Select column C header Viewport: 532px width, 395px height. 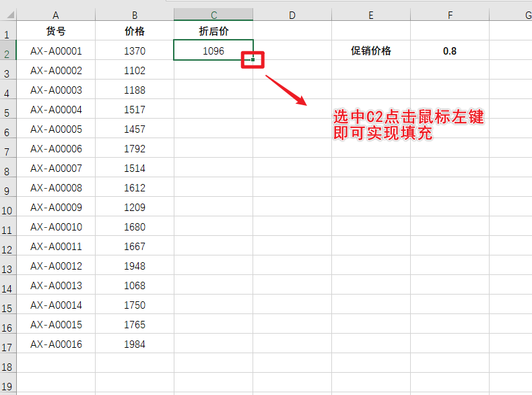[x=213, y=15]
